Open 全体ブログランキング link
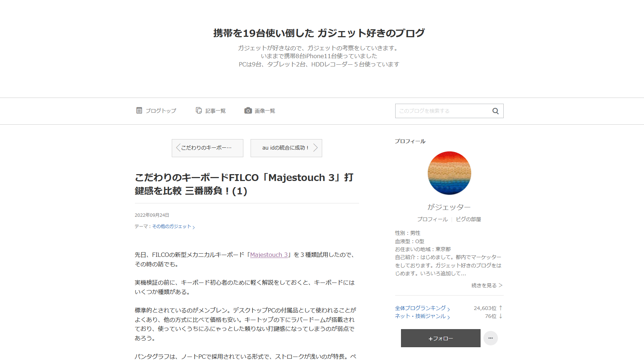Viewport: 644px width, 362px height. coord(422,308)
